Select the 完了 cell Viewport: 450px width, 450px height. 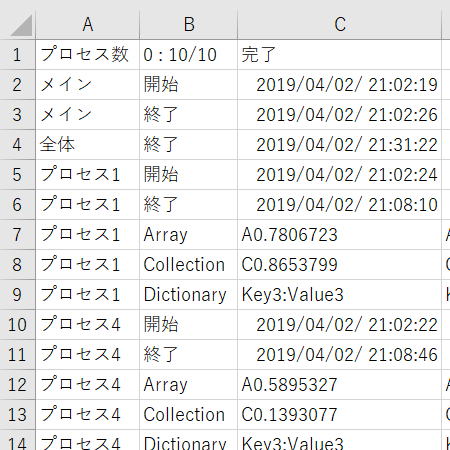[x=340, y=55]
